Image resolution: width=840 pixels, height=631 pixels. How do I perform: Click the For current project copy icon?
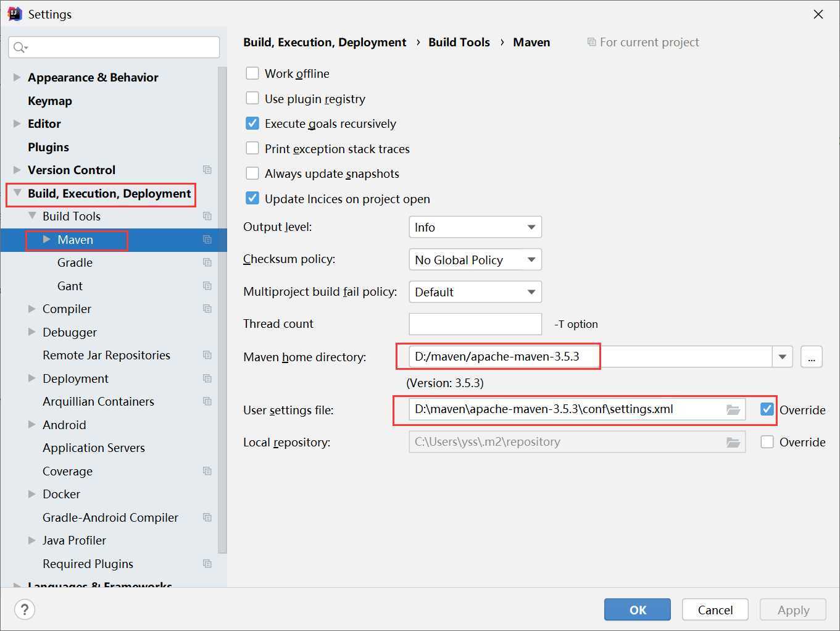(591, 42)
